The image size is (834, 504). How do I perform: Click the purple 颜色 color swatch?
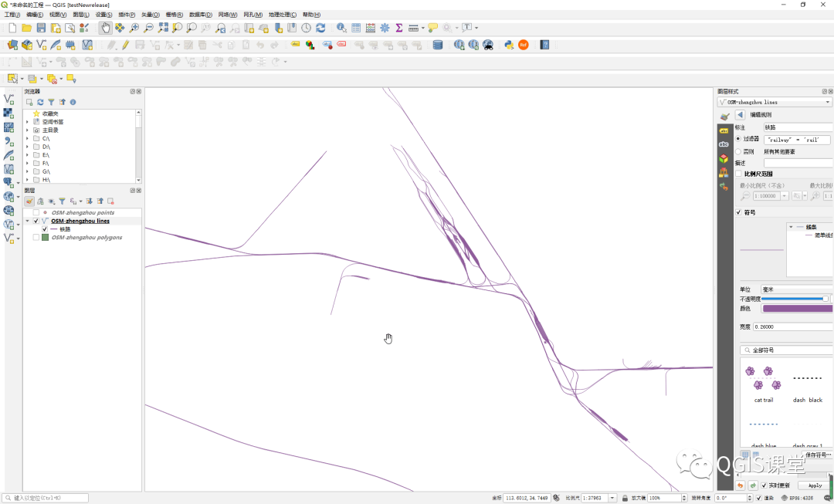[x=797, y=309]
